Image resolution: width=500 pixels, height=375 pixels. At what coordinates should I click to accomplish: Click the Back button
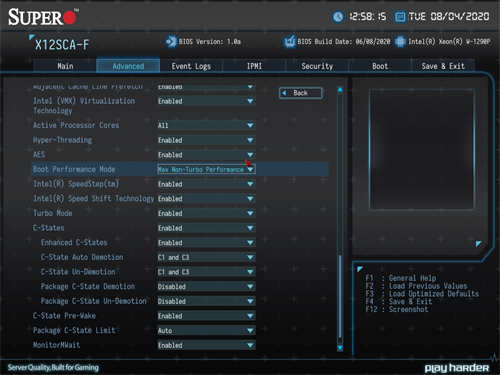pyautogui.click(x=301, y=93)
